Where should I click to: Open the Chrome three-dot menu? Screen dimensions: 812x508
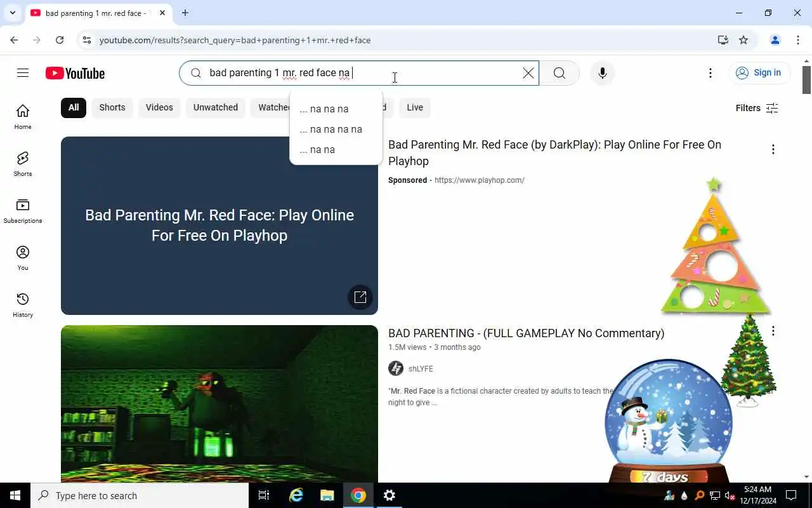click(x=798, y=40)
